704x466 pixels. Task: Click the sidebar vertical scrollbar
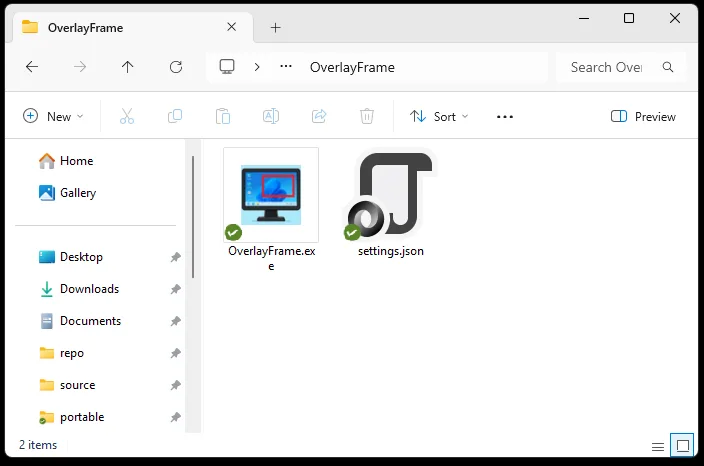pyautogui.click(x=193, y=217)
